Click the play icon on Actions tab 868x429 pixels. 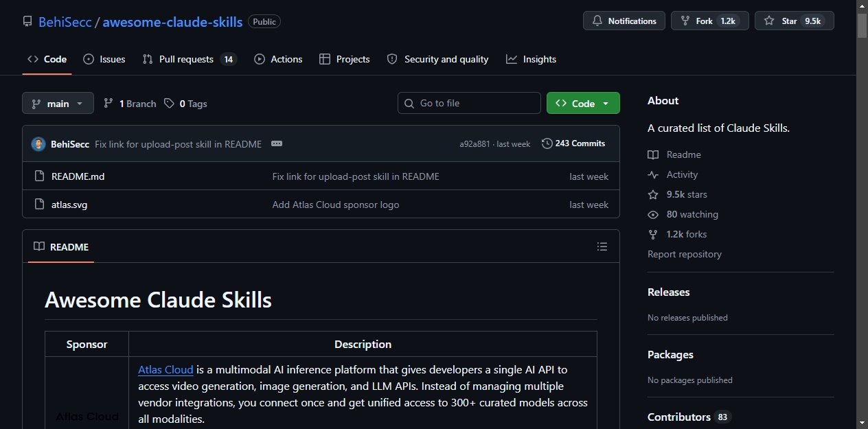point(260,59)
